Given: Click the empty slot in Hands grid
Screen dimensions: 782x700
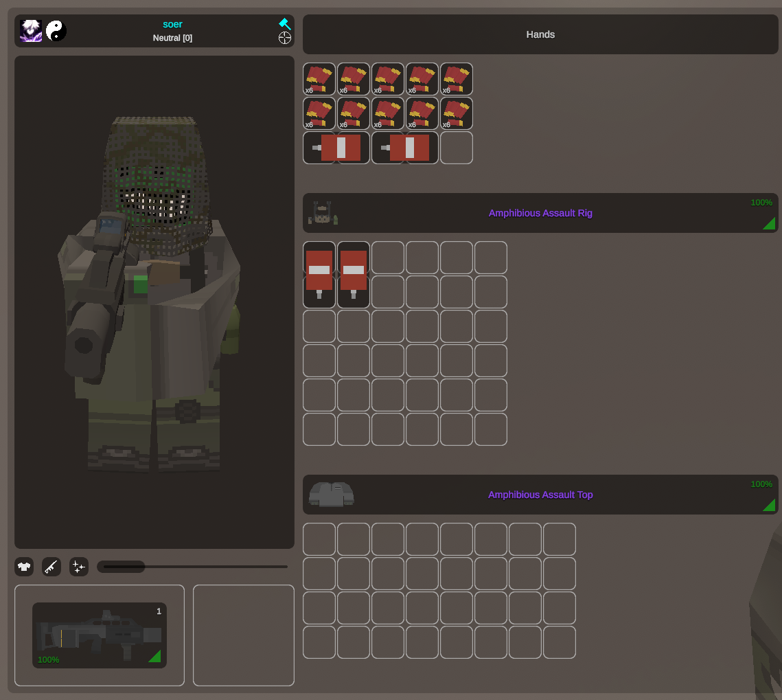Looking at the screenshot, I should (457, 148).
